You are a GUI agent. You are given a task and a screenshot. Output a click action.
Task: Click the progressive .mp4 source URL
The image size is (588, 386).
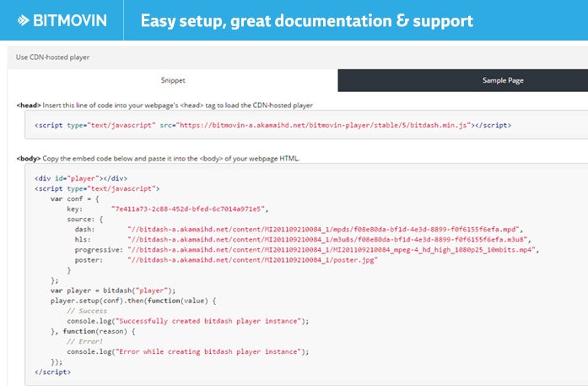coord(332,250)
